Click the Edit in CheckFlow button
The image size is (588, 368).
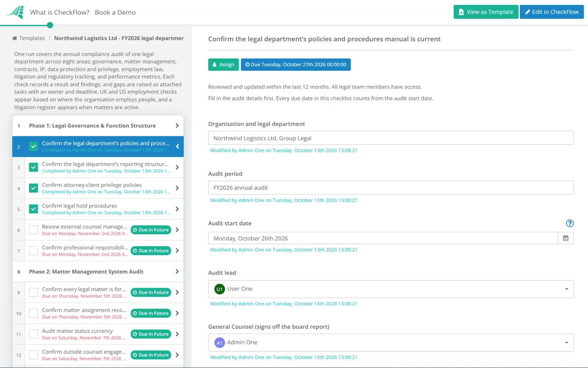pos(552,12)
